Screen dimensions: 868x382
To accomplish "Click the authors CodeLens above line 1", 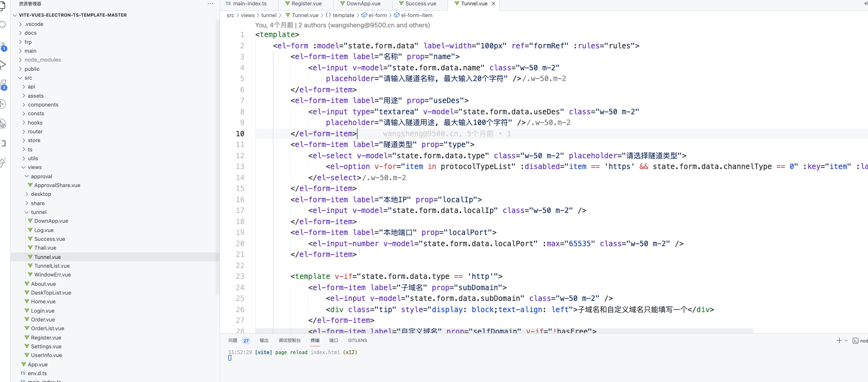I will (x=342, y=25).
